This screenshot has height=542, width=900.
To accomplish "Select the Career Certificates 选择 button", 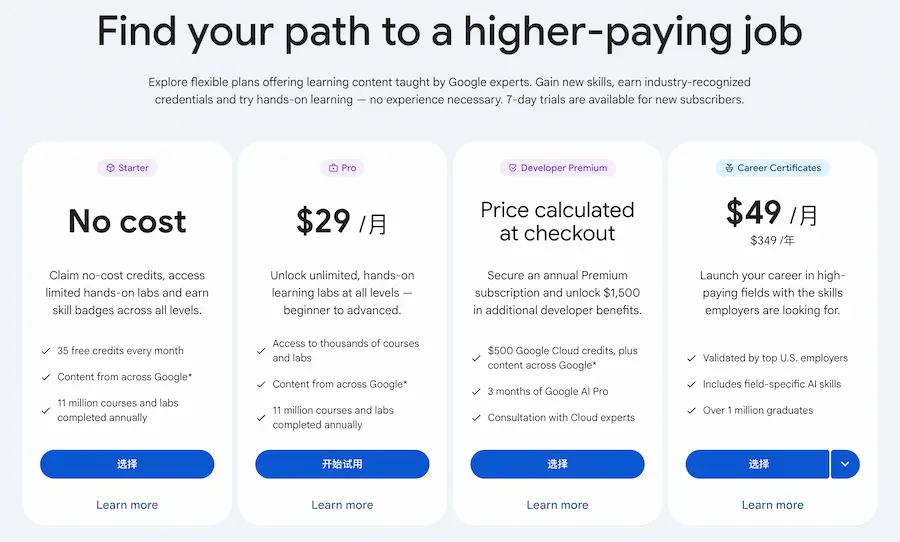I will 757,464.
